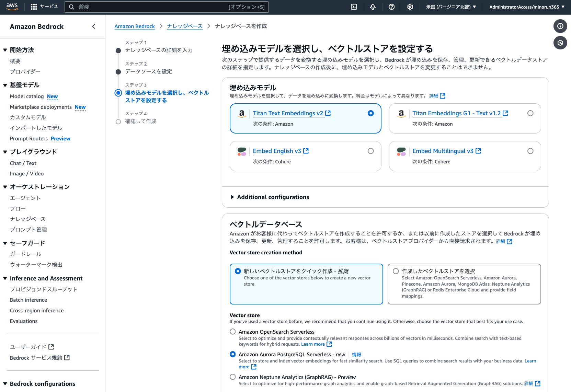This screenshot has height=392, width=571.
Task: Click the external link icon next to ユーザーガイド
Action: pos(51,347)
